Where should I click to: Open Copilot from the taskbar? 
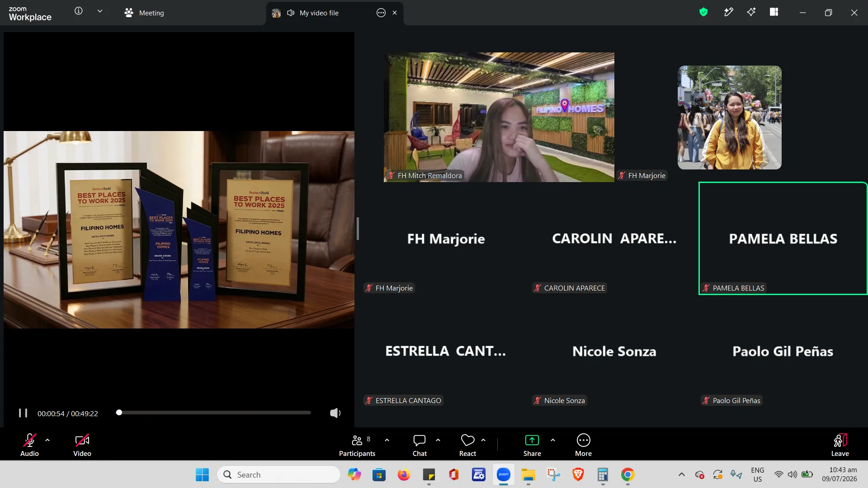click(x=354, y=474)
